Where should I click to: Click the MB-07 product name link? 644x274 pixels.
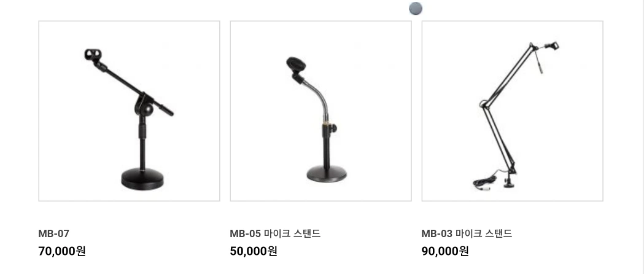click(x=54, y=233)
